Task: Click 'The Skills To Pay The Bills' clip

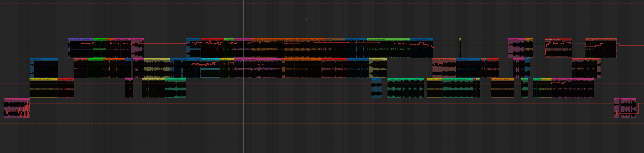Action: [153, 88]
